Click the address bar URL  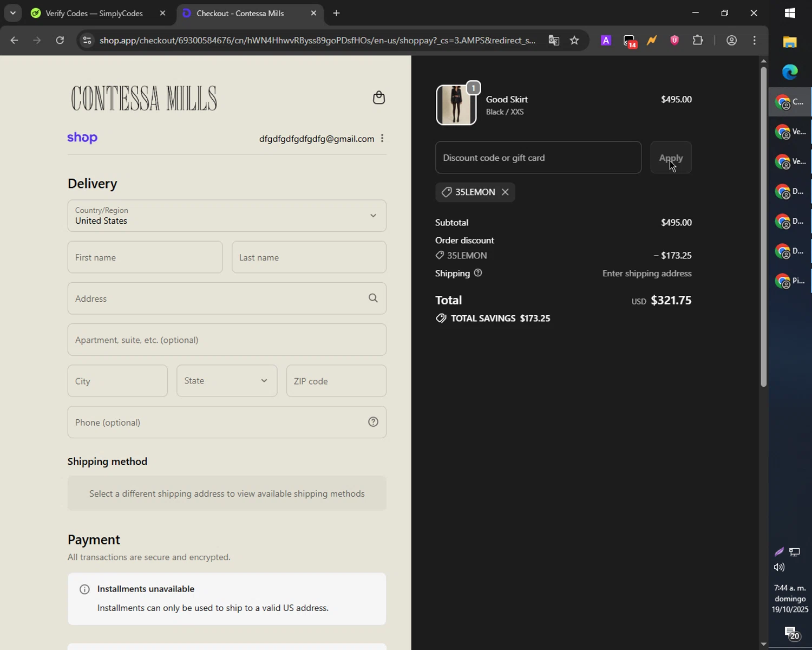(318, 40)
